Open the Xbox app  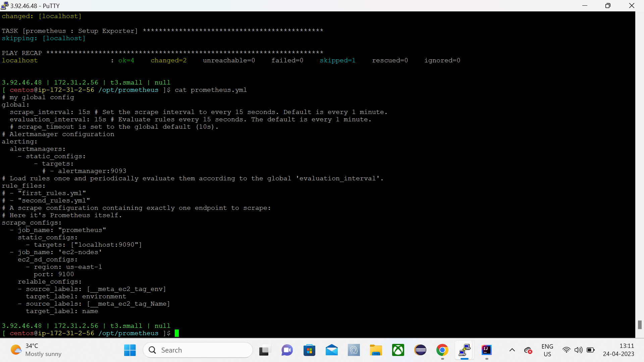pyautogui.click(x=398, y=350)
